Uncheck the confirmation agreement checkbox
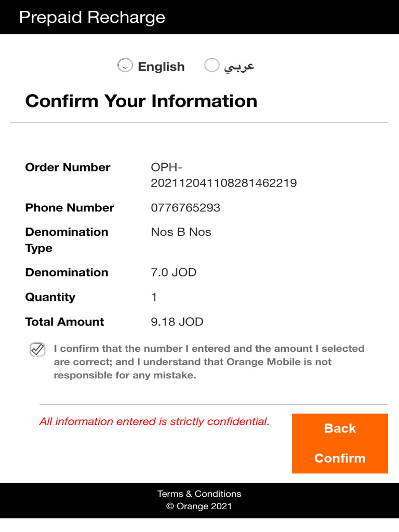 point(37,350)
